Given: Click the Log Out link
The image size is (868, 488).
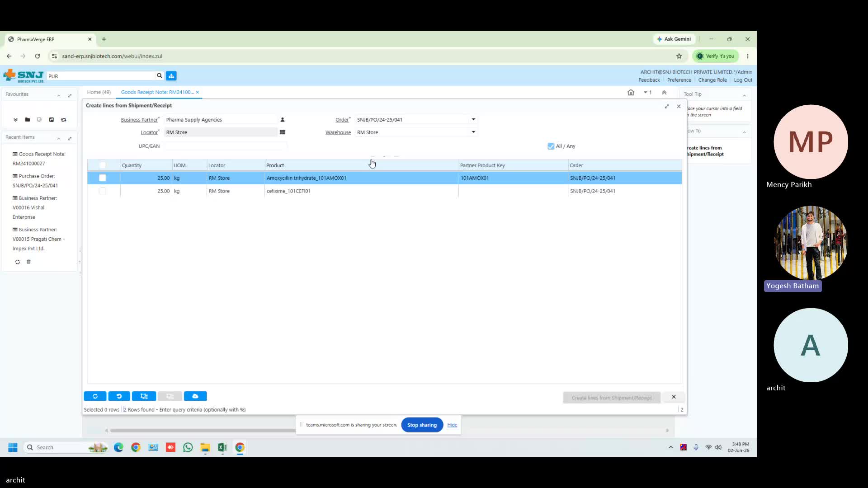Looking at the screenshot, I should point(743,80).
